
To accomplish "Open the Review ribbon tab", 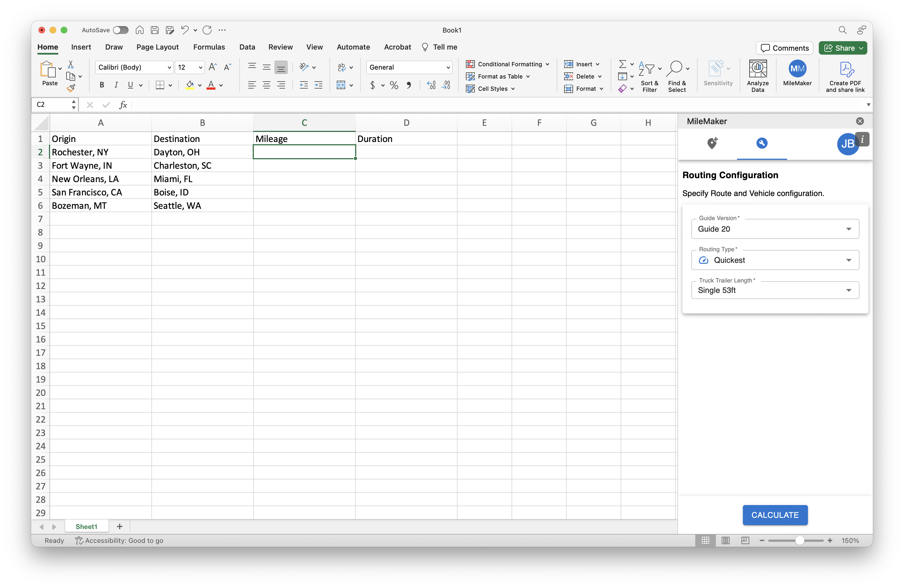I will tap(281, 47).
